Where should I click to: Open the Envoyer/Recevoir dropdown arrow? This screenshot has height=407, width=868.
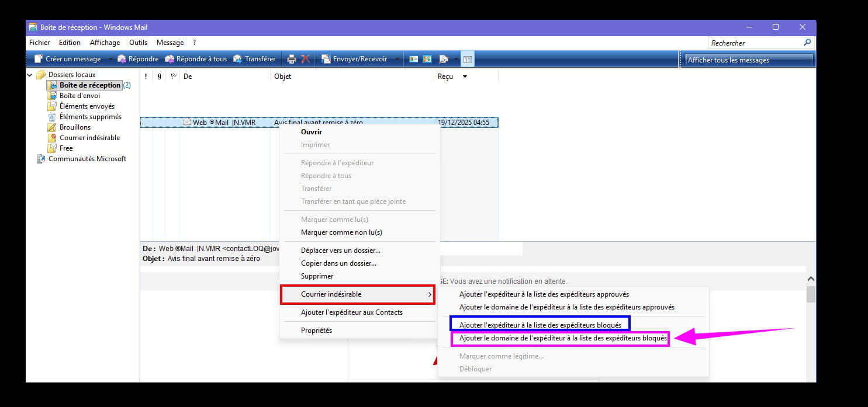[397, 59]
